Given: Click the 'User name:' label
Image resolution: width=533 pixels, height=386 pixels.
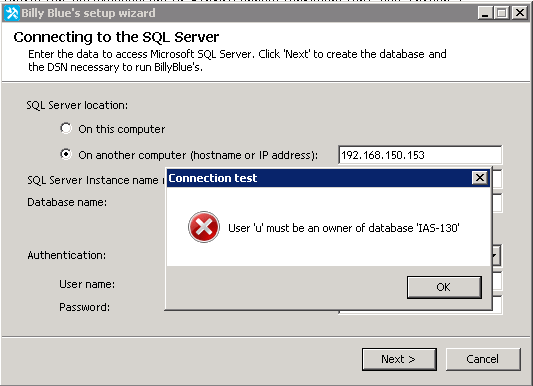Looking at the screenshot, I should point(87,284).
